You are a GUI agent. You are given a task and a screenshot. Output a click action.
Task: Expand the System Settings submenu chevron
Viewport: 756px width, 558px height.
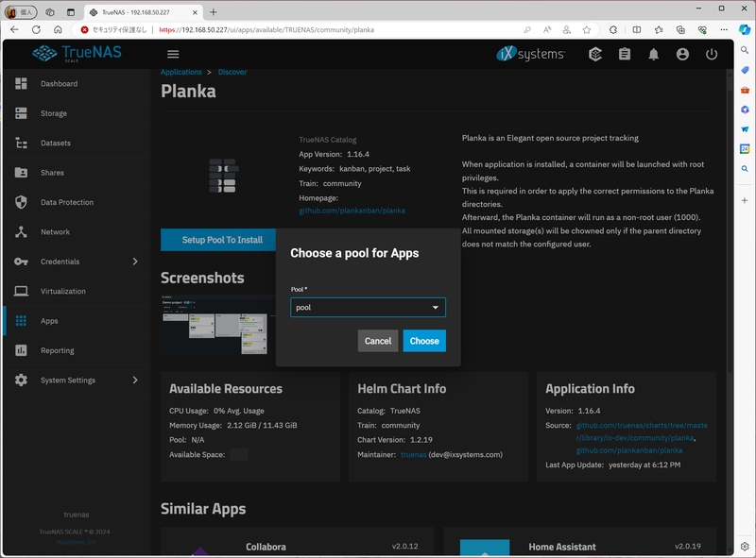tap(135, 380)
